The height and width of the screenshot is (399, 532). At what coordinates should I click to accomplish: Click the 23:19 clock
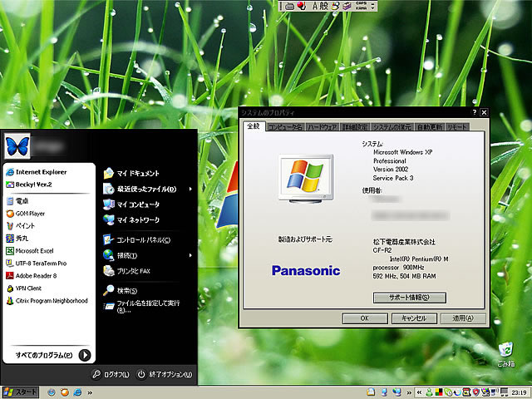(x=519, y=392)
